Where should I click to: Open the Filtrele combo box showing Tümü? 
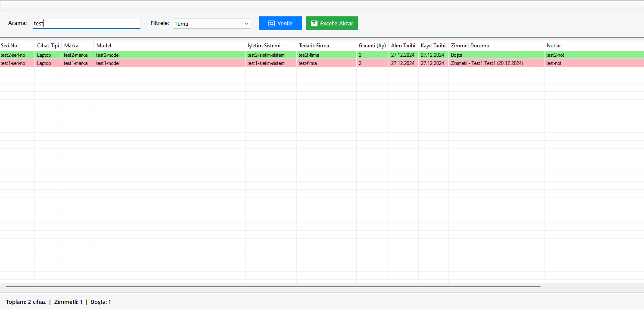211,24
